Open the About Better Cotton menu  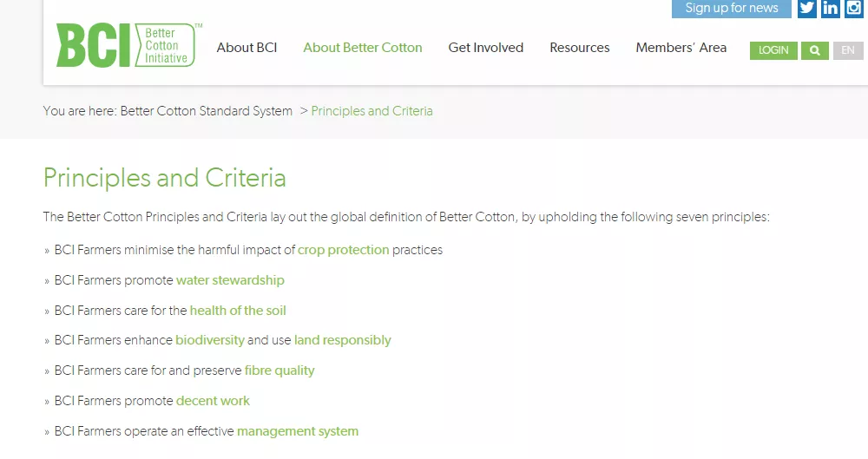tap(362, 48)
